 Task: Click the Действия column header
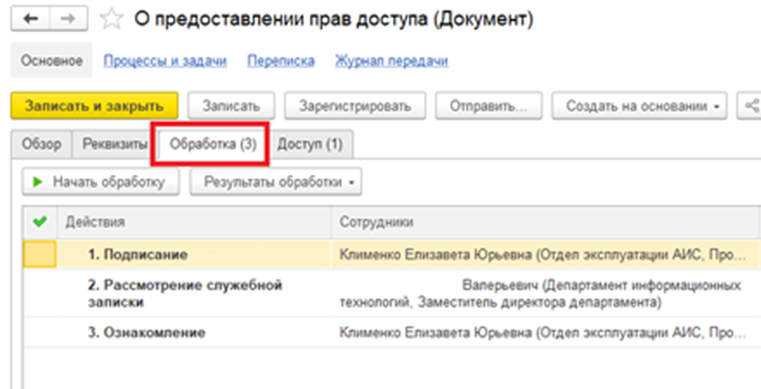194,222
